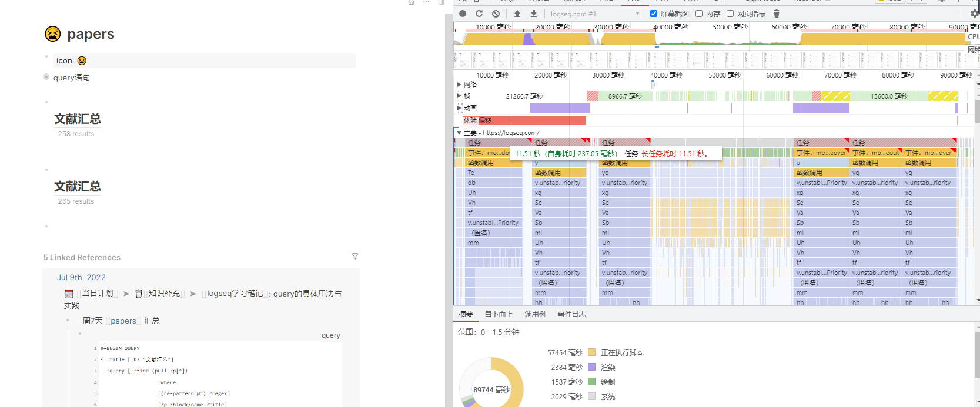
Task: Save the profile with the download arrow
Action: [x=534, y=14]
